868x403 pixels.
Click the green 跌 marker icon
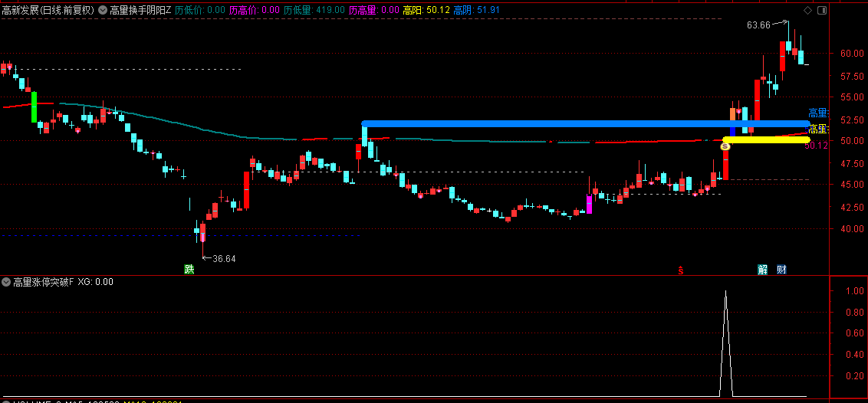189,270
